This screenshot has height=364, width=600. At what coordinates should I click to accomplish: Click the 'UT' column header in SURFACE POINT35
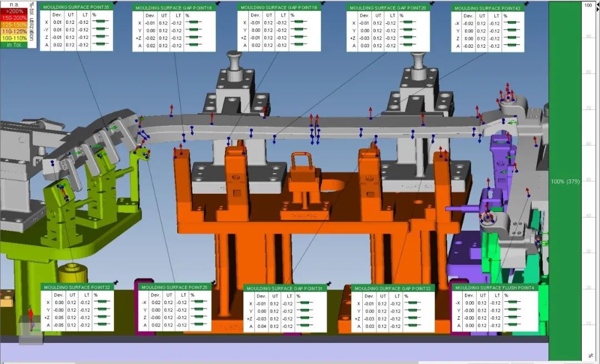click(x=70, y=15)
